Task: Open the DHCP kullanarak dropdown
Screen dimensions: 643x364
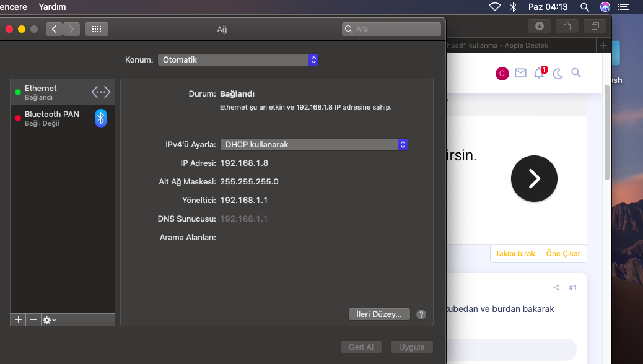Action: click(313, 144)
